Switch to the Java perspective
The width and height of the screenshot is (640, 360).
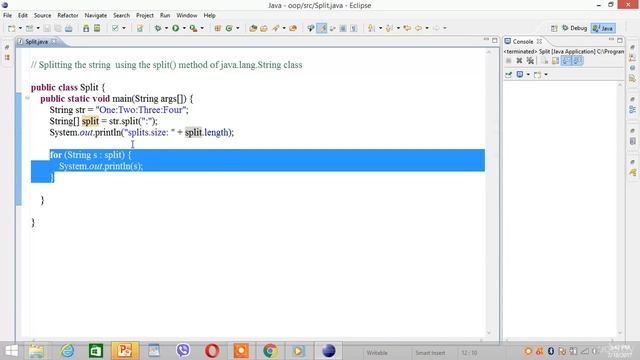603,28
